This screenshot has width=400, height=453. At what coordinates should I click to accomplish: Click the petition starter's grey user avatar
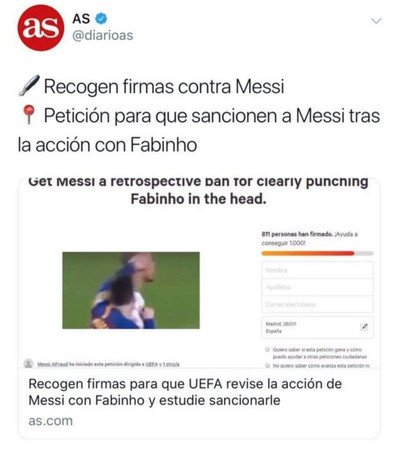pyautogui.click(x=29, y=364)
